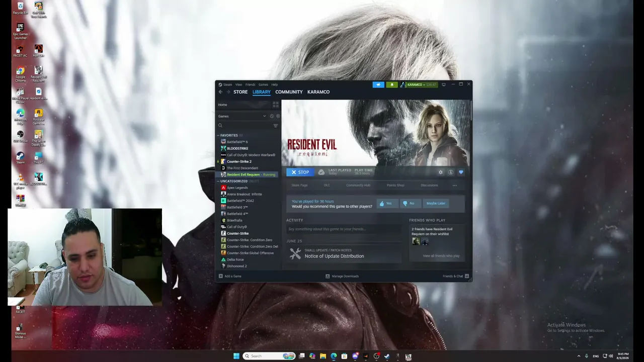Open Big Picture mode monitor icon

[443, 84]
